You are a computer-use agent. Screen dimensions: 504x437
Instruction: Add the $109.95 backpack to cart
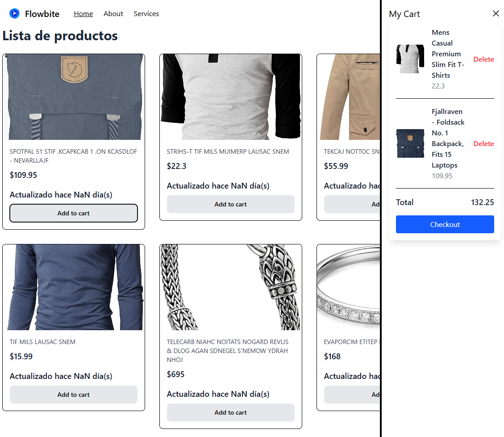pos(74,213)
